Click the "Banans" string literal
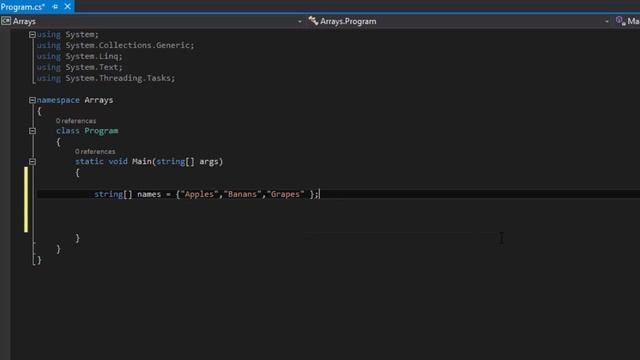The height and width of the screenshot is (360, 640). [242, 194]
